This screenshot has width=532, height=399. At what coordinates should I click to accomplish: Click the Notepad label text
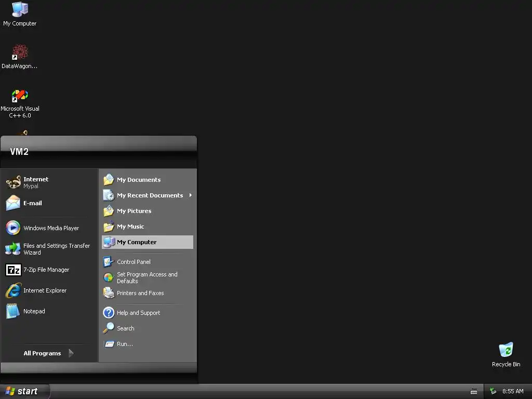(34, 311)
